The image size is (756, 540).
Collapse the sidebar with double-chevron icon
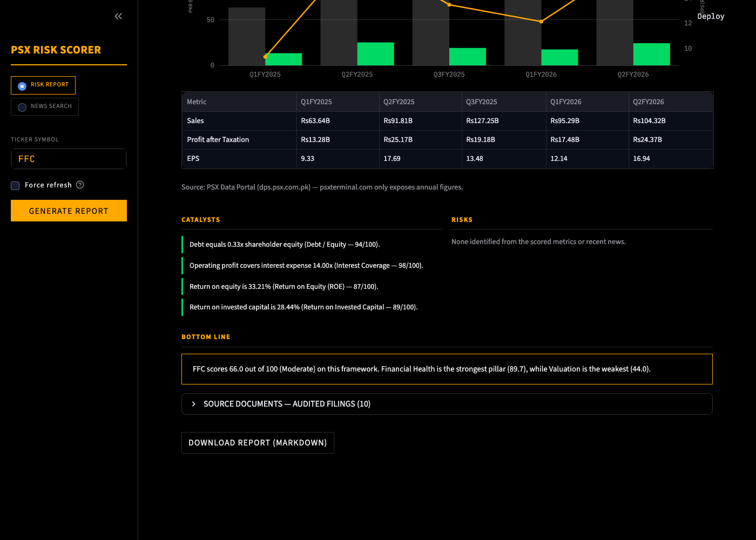[x=118, y=16]
